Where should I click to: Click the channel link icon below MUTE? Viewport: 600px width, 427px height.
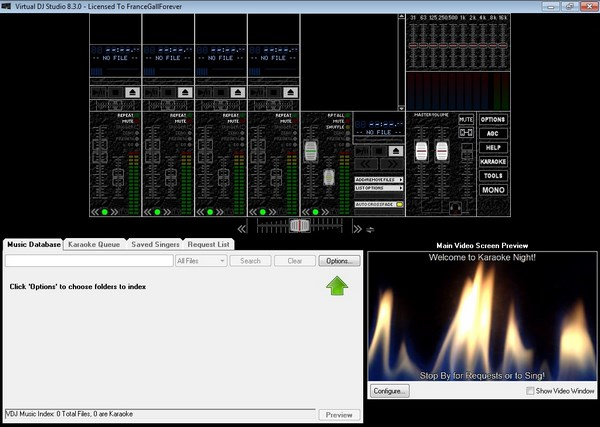coord(466,132)
